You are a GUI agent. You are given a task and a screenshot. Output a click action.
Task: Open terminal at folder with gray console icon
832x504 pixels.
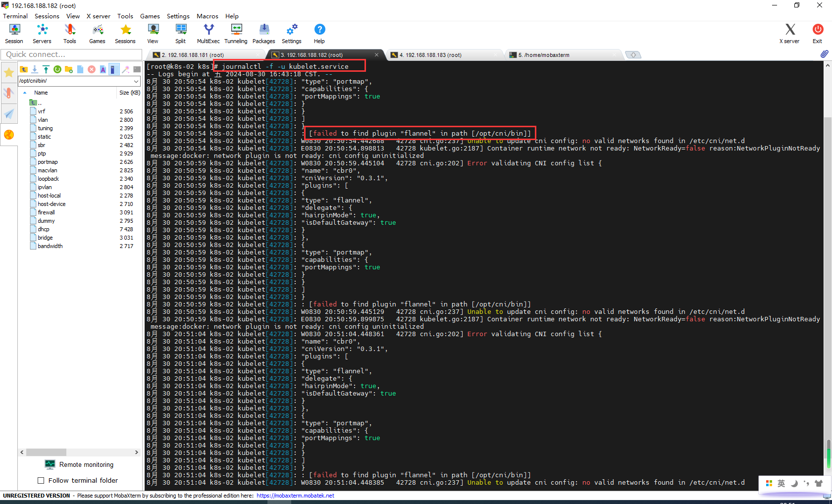click(x=137, y=69)
